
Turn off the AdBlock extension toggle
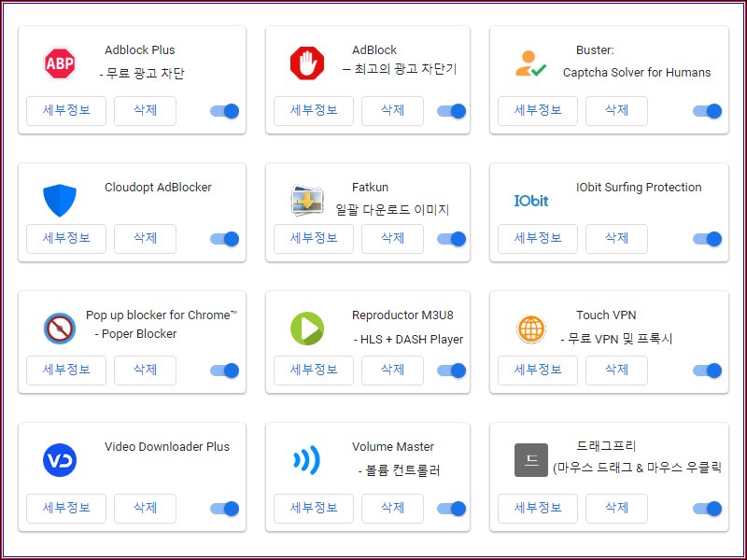452,111
